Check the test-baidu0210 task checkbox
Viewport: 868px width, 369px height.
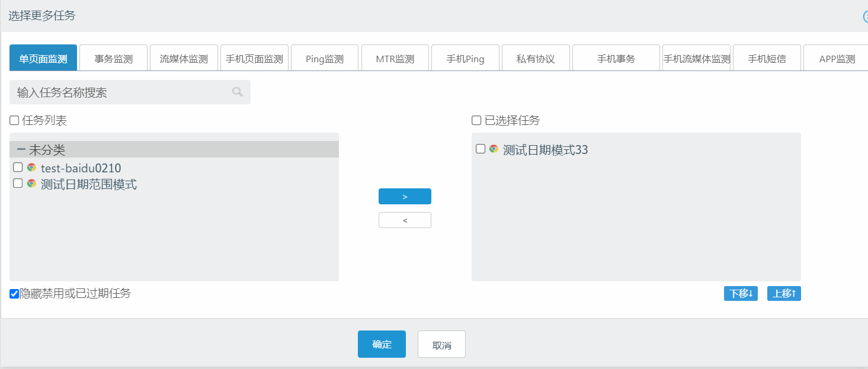[18, 168]
